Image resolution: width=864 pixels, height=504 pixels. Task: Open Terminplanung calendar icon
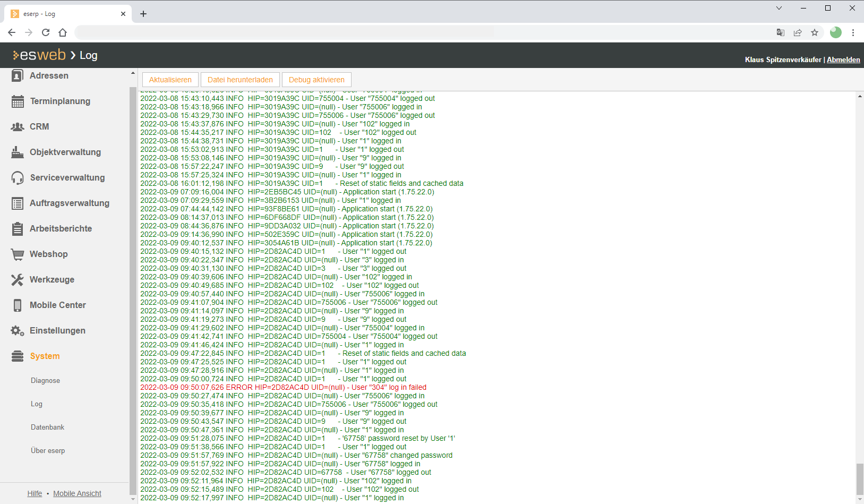pyautogui.click(x=18, y=101)
